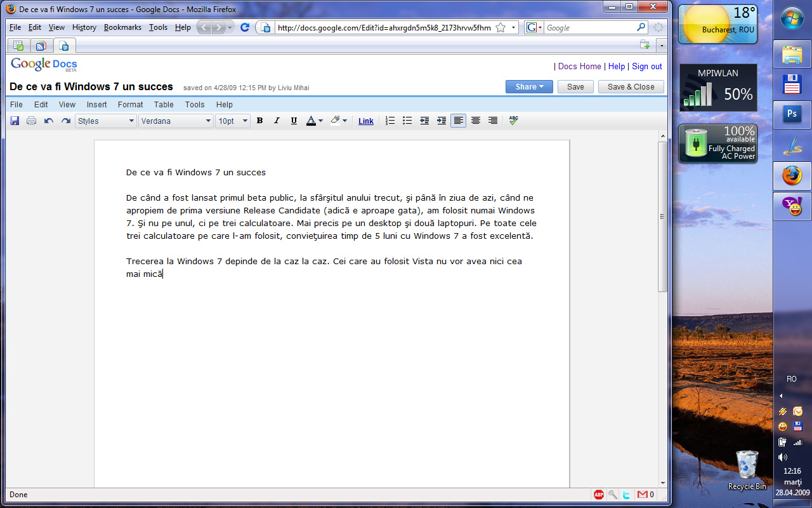This screenshot has height=508, width=812.
Task: Click the MPIWLAN wireless signal gadget
Action: 717,88
